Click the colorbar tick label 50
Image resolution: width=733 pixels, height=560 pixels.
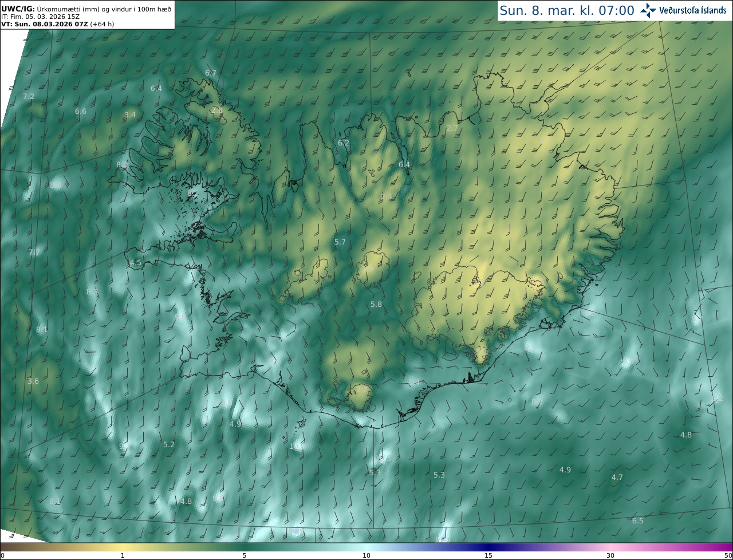pos(728,555)
